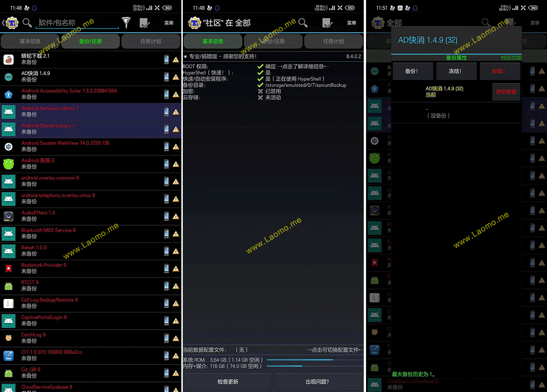Select the android.telephony.overlay.cmcc 9 row
The width and height of the screenshot is (547, 392).
(x=91, y=199)
